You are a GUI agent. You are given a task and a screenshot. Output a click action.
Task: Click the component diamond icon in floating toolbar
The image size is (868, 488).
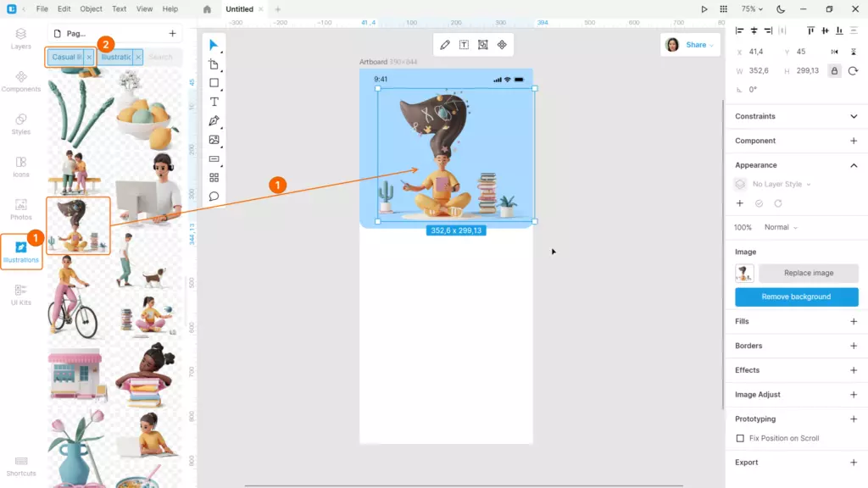pyautogui.click(x=502, y=45)
